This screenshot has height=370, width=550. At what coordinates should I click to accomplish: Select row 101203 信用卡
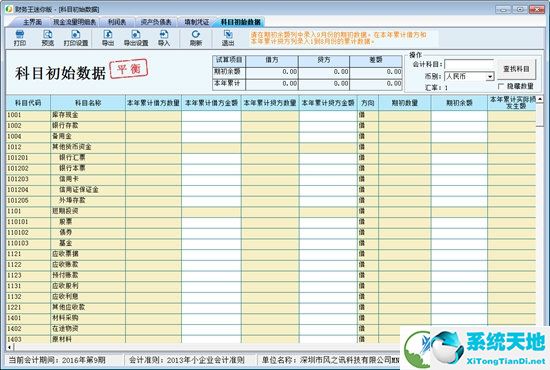pos(271,179)
